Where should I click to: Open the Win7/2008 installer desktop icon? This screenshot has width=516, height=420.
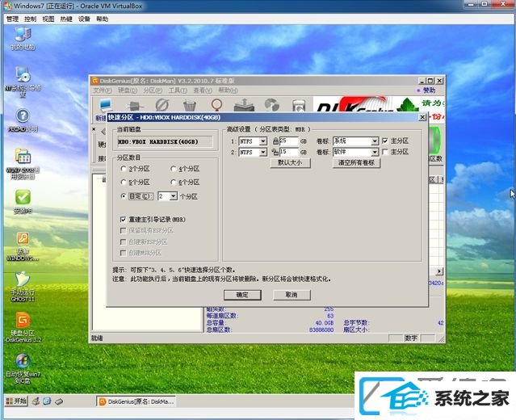pos(23,163)
